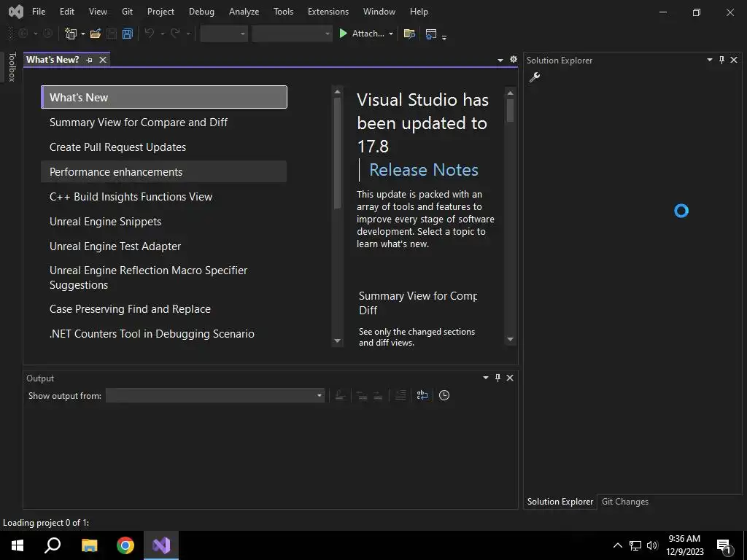Select Summary View for Compare and Diff topic
747x560 pixels.
point(164,122)
